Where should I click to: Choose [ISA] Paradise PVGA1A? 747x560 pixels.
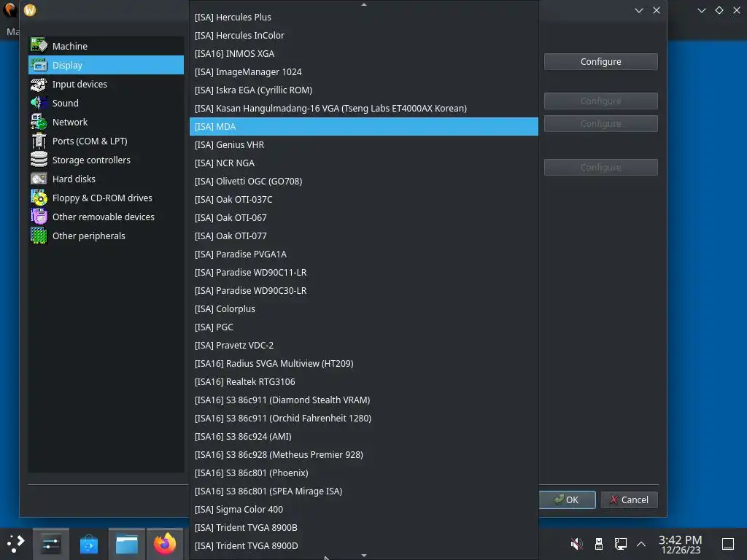pyautogui.click(x=364, y=254)
